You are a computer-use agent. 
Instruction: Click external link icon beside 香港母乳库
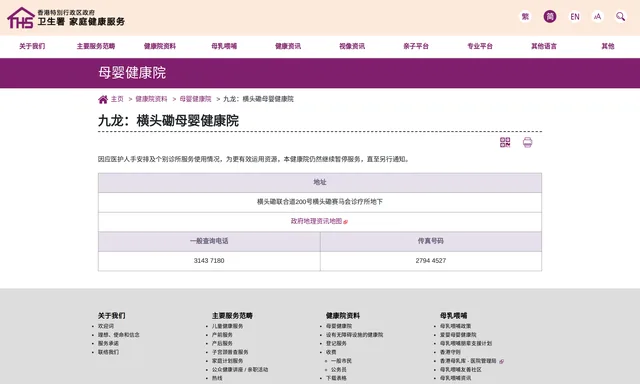502,362
